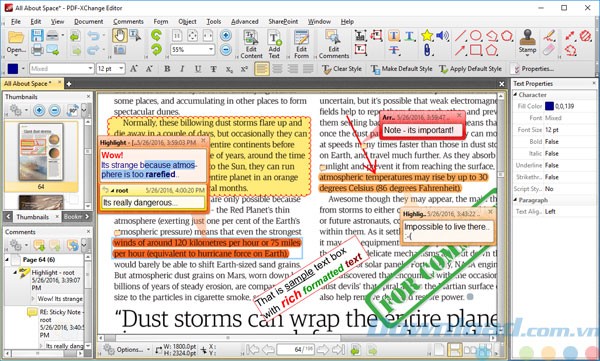600x361 pixels.
Task: Toggle Superscript formatting
Action: click(x=244, y=69)
